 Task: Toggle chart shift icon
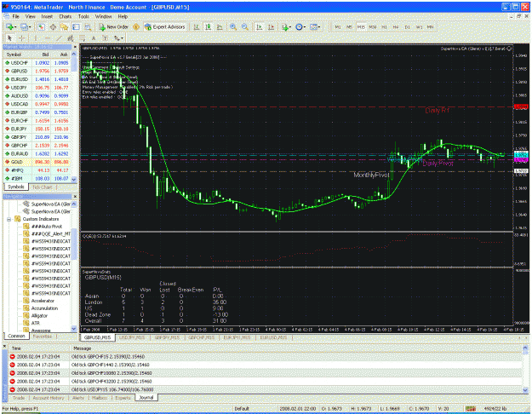click(271, 26)
